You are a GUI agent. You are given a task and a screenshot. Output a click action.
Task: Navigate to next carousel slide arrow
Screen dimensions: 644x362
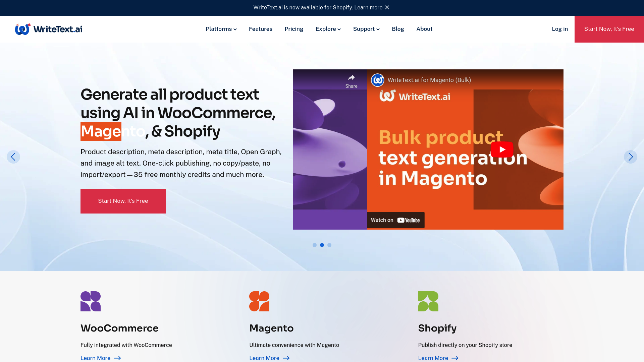point(631,157)
